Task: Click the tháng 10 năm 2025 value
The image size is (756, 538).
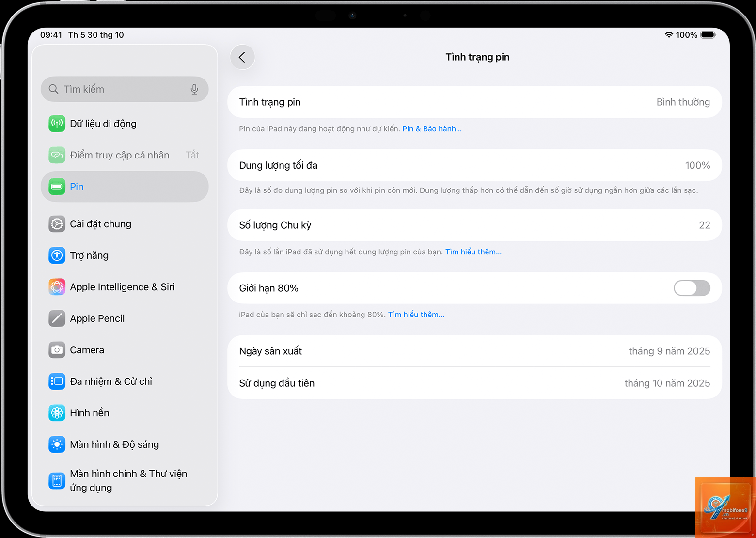Action: tap(667, 383)
